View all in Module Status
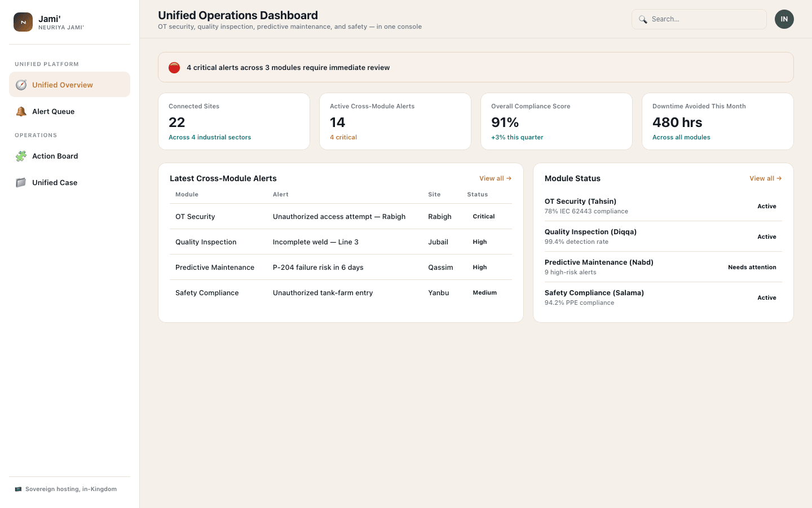Screen dimensions: 812x508 (x=765, y=178)
